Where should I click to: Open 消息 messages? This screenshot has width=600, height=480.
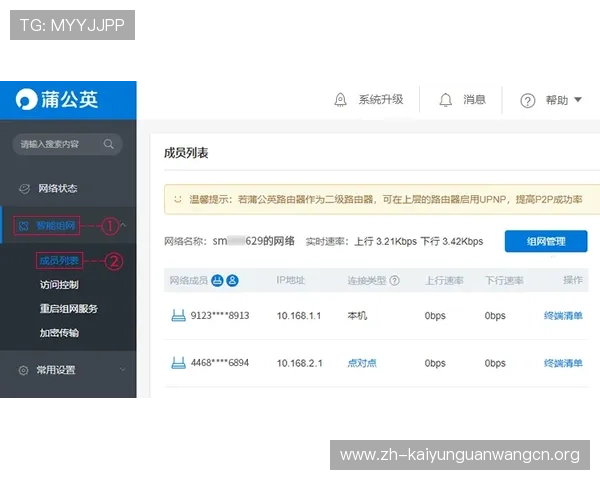click(474, 100)
